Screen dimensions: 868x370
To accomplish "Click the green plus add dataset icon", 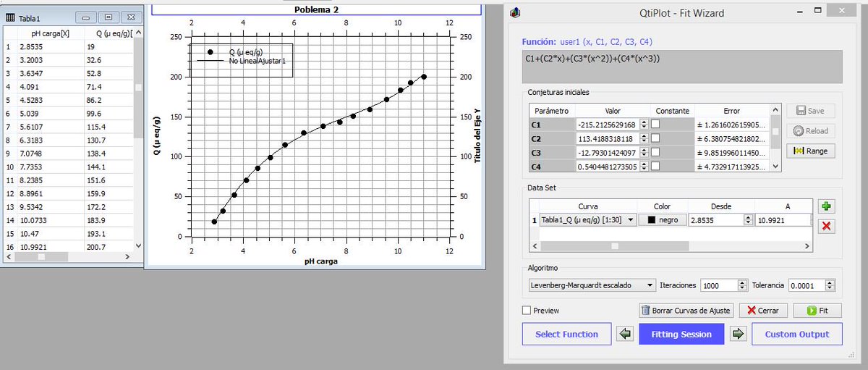I will (827, 206).
